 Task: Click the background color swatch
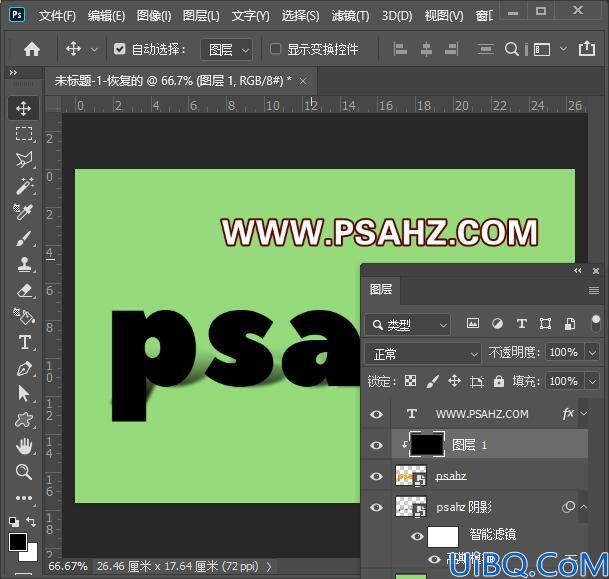[32, 555]
